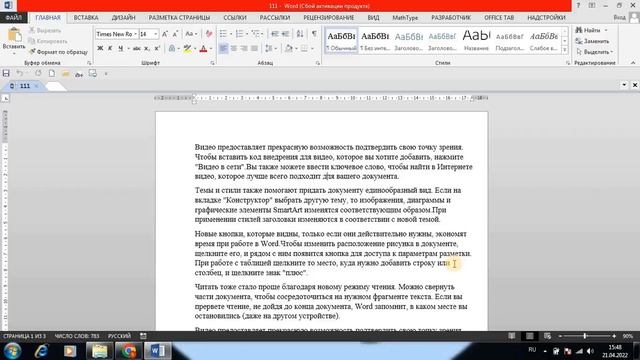Sort the selected text alphabetically
640x360 pixels.
300,34
